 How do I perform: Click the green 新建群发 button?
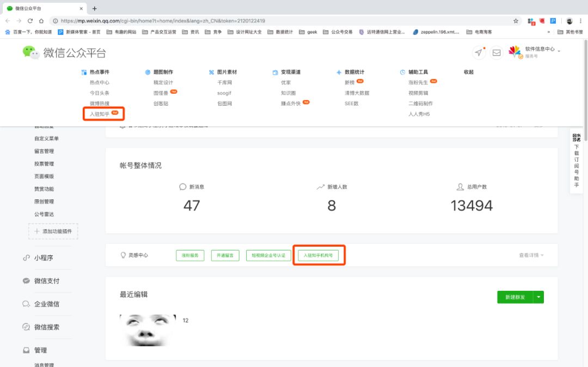(x=514, y=297)
